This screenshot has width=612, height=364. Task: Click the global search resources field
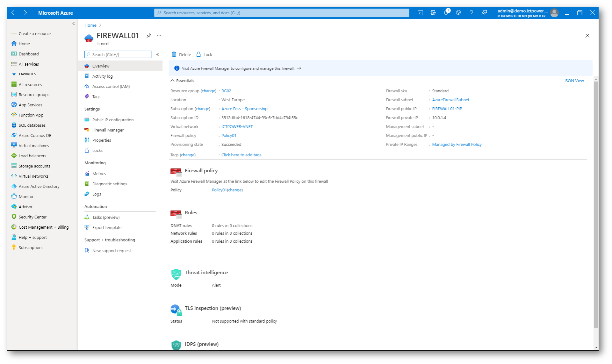[x=282, y=13]
